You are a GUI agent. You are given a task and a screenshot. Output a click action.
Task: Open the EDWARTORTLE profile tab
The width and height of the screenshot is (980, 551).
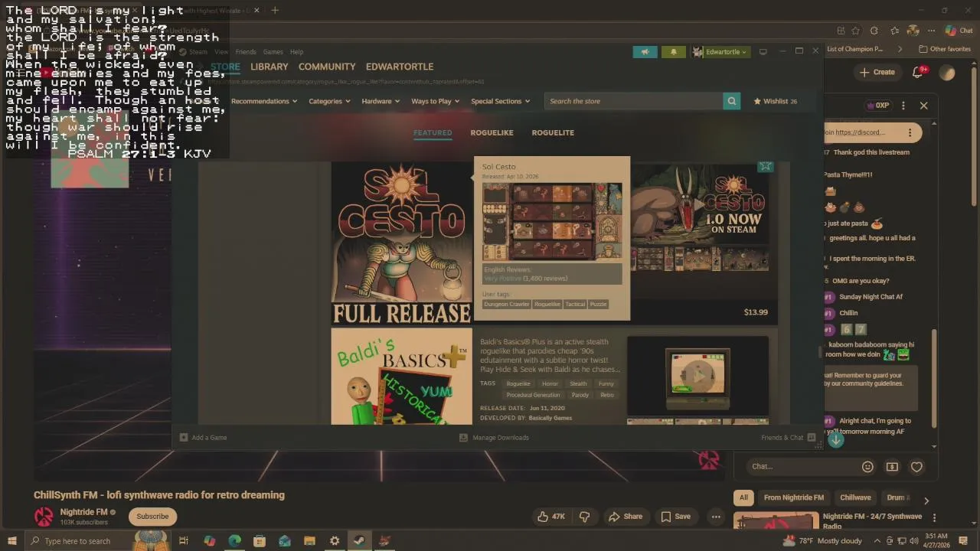[x=400, y=67]
